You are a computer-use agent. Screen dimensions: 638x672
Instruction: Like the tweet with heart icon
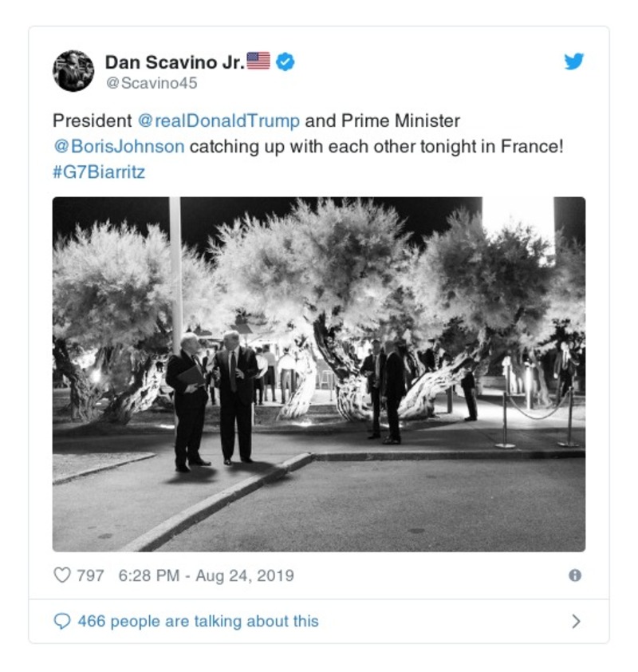click(x=61, y=575)
